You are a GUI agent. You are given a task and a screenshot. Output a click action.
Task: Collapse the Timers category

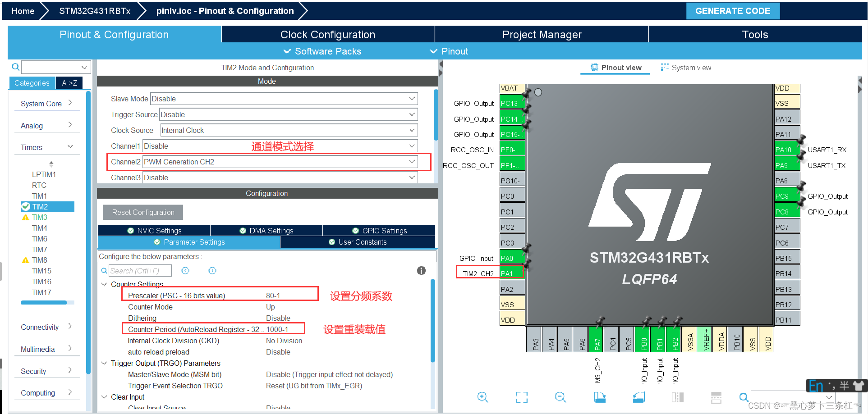pyautogui.click(x=47, y=147)
